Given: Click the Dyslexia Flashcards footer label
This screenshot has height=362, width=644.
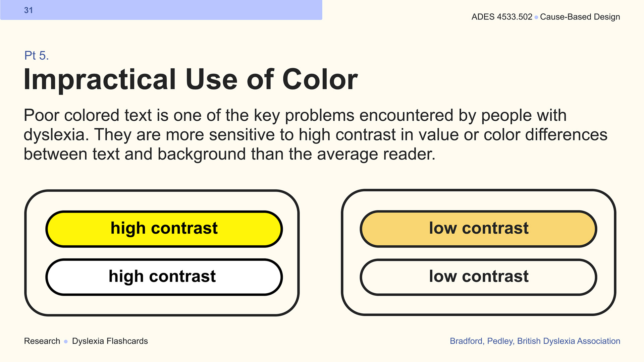Looking at the screenshot, I should 110,341.
